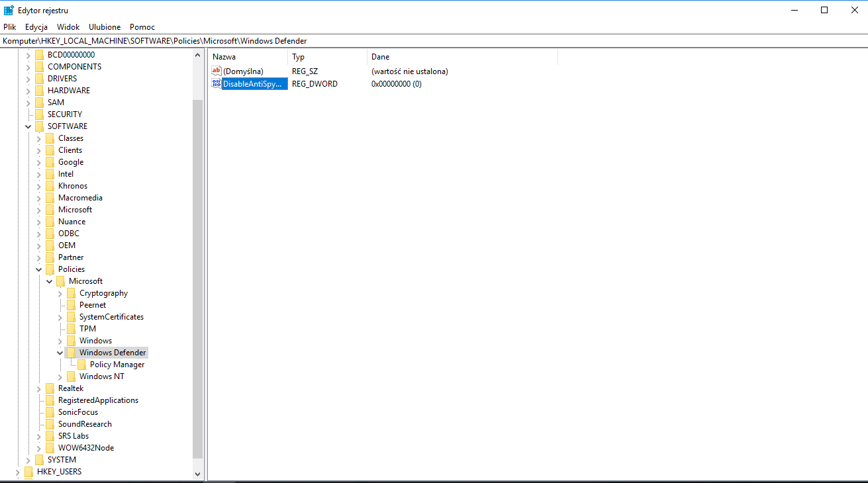Click the REG_DWORD type cell
Screen dimensions: 868x483
pos(314,84)
